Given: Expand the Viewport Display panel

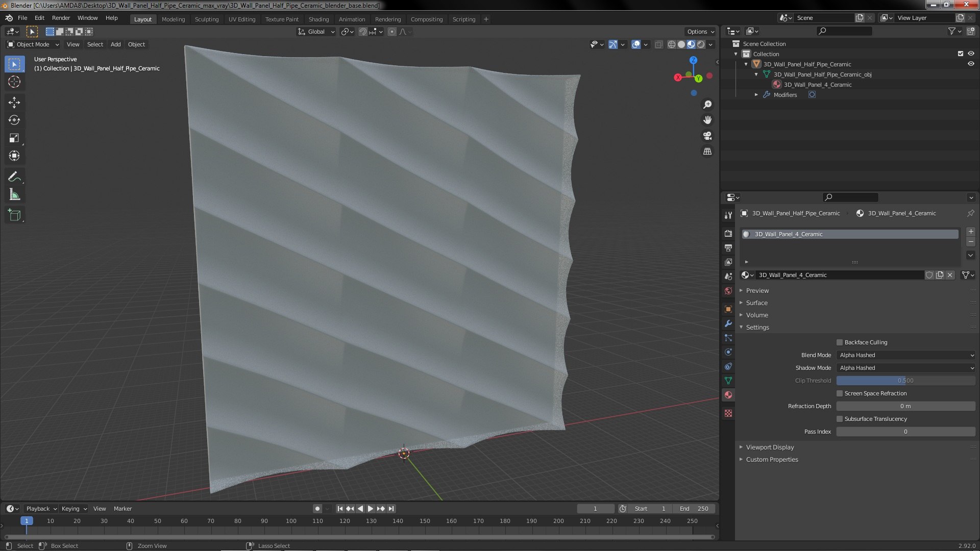Looking at the screenshot, I should [x=770, y=447].
